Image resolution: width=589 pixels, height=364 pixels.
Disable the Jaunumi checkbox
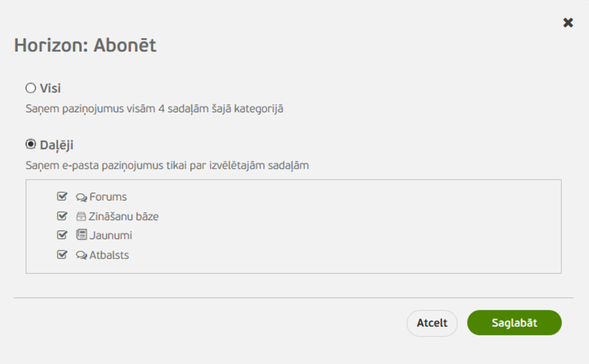[x=62, y=235]
